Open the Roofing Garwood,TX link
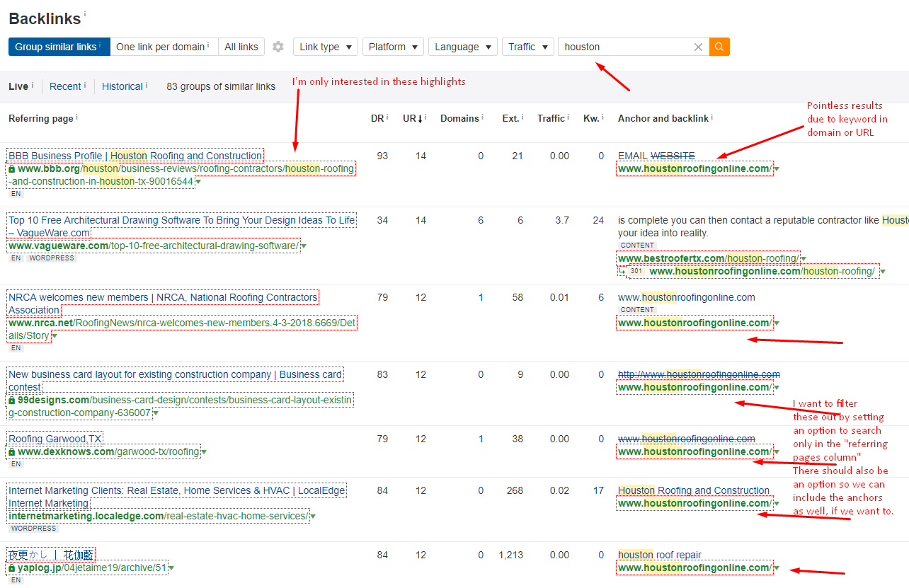This screenshot has width=909, height=588. pos(55,439)
